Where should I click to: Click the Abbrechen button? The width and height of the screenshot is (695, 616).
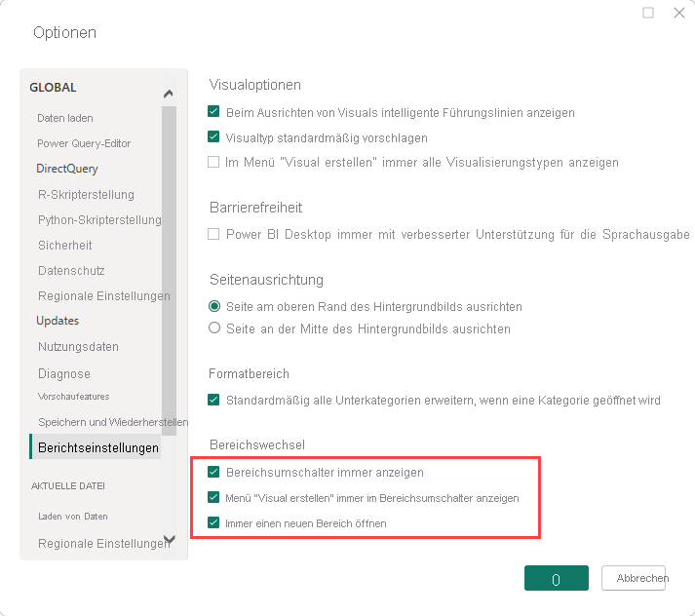point(634,578)
